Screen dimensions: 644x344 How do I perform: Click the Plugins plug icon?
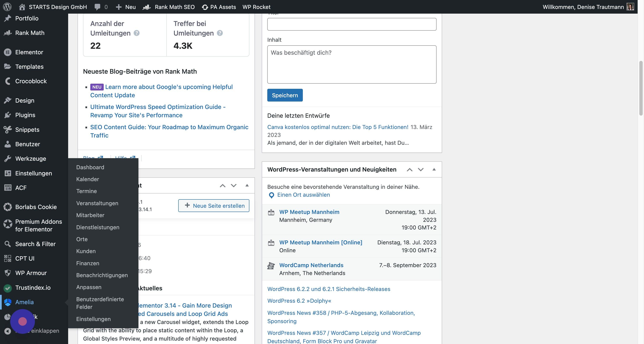(8, 115)
